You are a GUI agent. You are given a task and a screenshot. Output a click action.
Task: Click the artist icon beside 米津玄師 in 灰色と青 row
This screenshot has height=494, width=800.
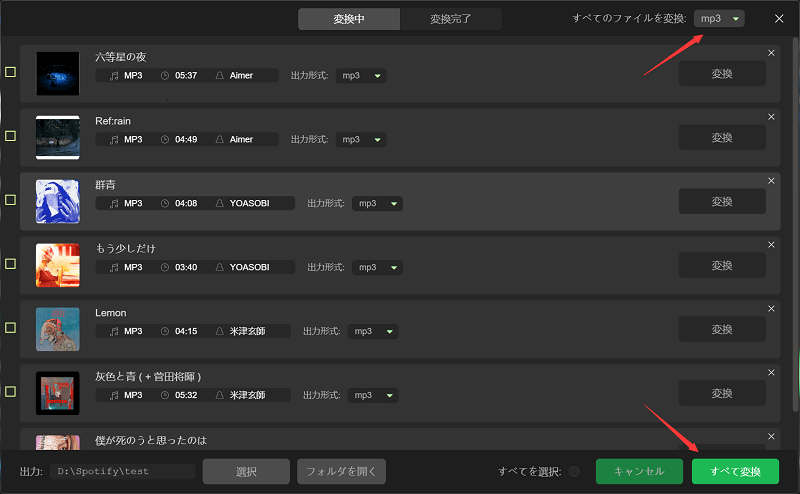[x=219, y=395]
